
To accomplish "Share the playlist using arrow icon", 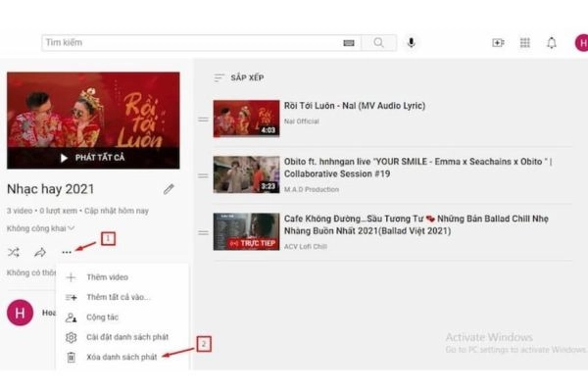I will click(x=40, y=253).
